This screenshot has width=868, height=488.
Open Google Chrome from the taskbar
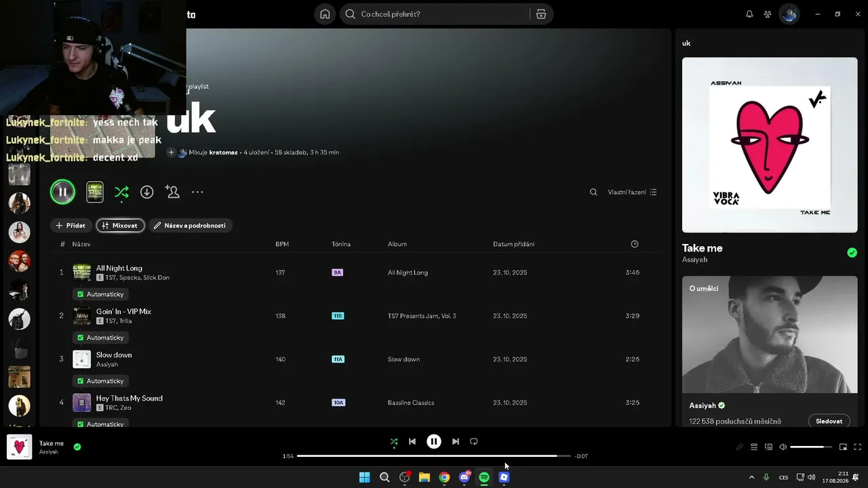(444, 477)
